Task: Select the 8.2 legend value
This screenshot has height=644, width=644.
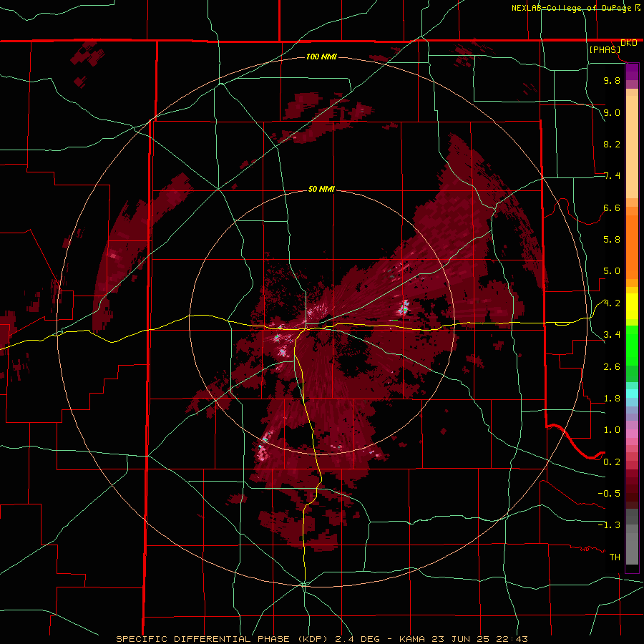Action: coord(612,144)
